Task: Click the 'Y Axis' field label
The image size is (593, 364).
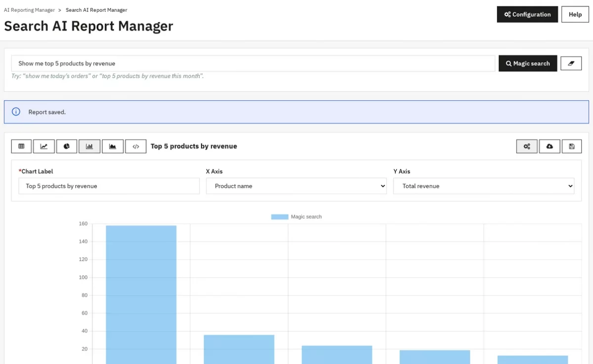Action: point(402,171)
